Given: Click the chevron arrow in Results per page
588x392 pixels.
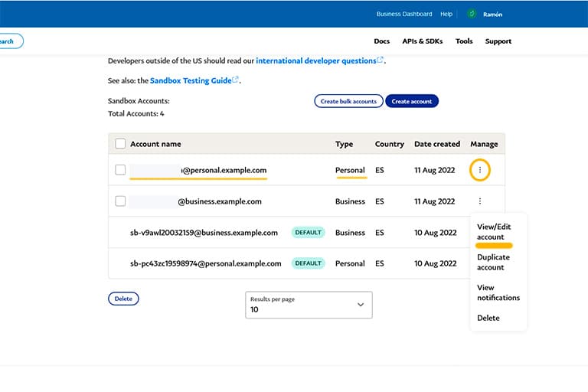Looking at the screenshot, I should pyautogui.click(x=361, y=305).
